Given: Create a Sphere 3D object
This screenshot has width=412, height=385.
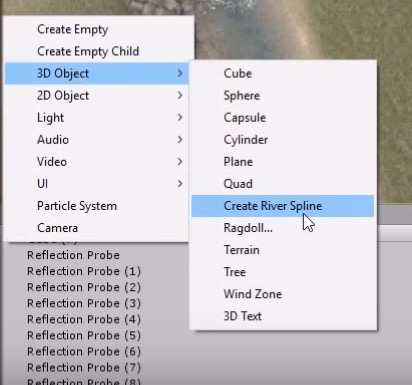Looking at the screenshot, I should (x=283, y=96).
